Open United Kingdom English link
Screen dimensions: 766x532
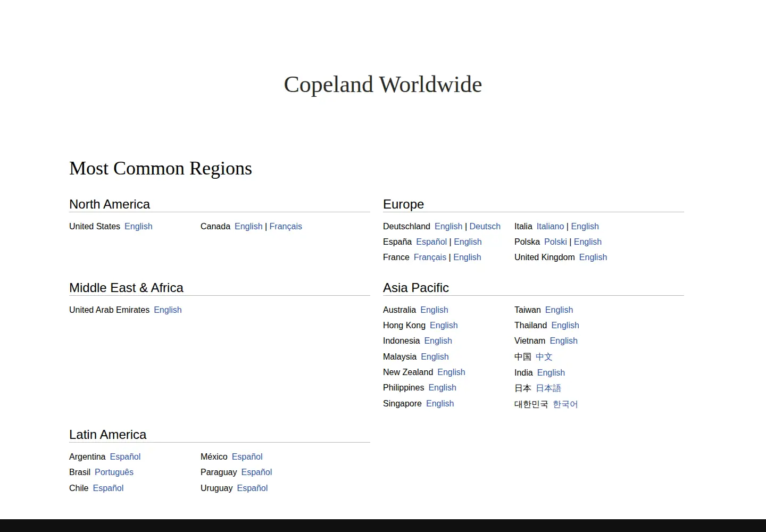click(593, 257)
